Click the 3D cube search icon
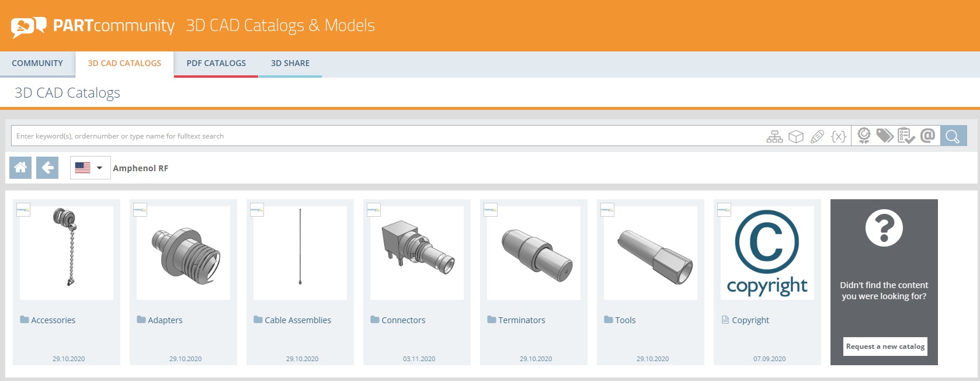Viewport: 980px width, 381px height. (x=796, y=137)
